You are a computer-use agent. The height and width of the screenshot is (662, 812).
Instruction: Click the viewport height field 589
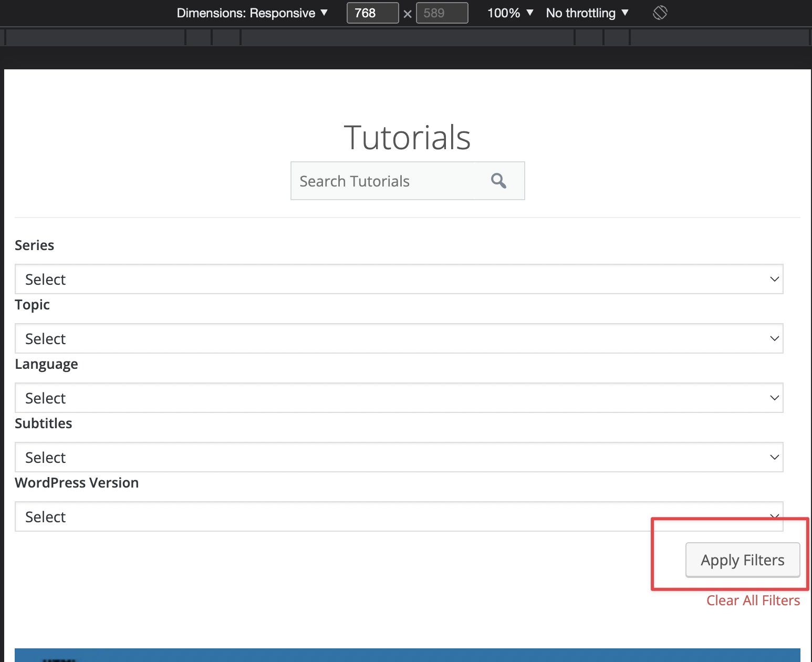(x=442, y=13)
